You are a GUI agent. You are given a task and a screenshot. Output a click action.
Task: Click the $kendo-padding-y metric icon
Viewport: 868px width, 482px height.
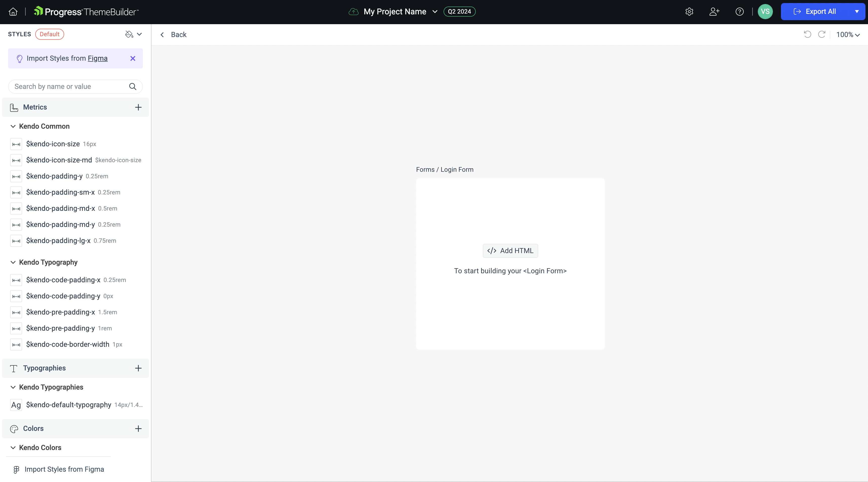click(x=16, y=177)
